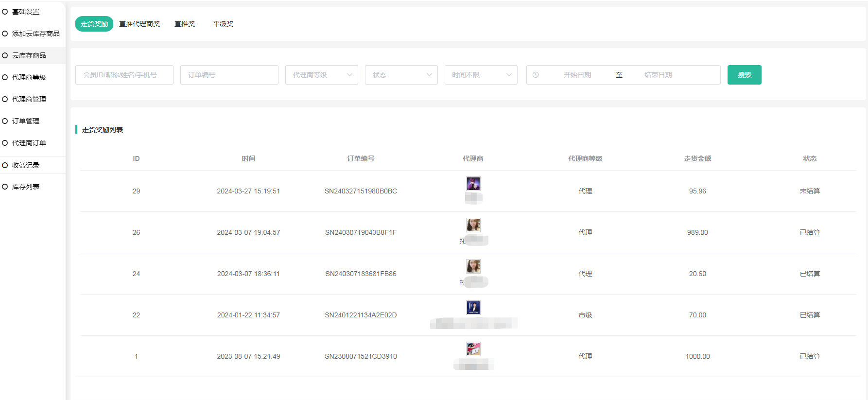Open the 状态 dropdown filter
This screenshot has width=868, height=400.
[401, 75]
